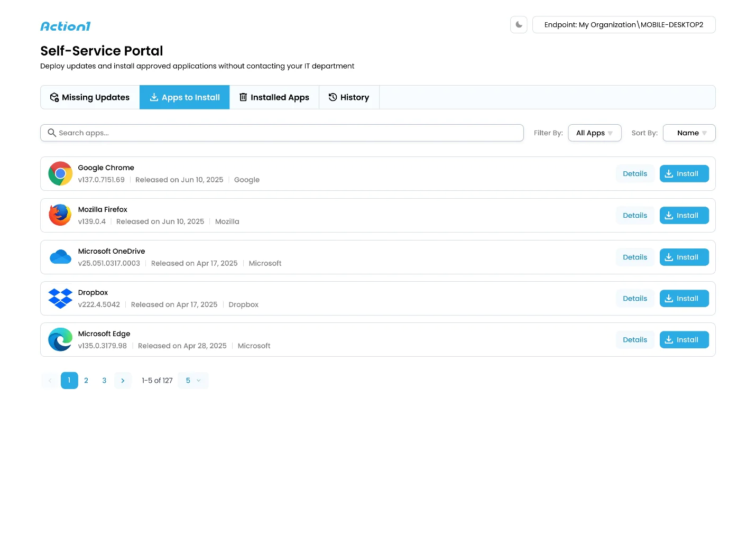This screenshot has height=546, width=756.
Task: Click the Action1 logo
Action: point(66,26)
